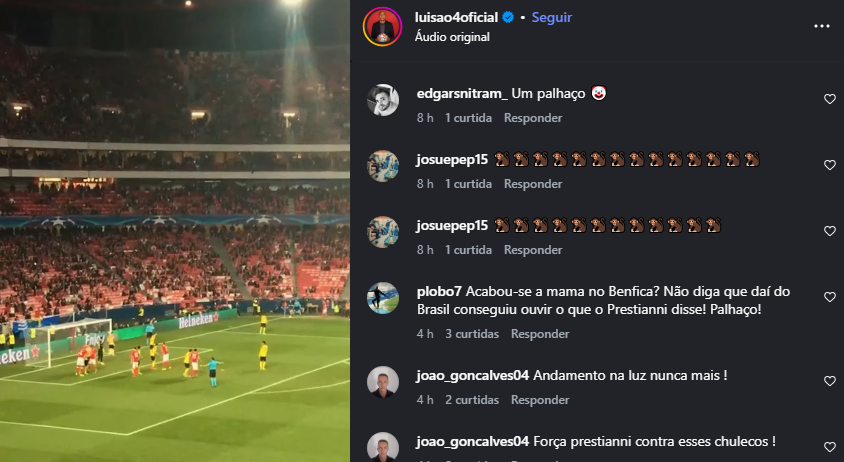844x462 pixels.
Task: Open the edgarsnitram_ profile avatar
Action: click(383, 100)
